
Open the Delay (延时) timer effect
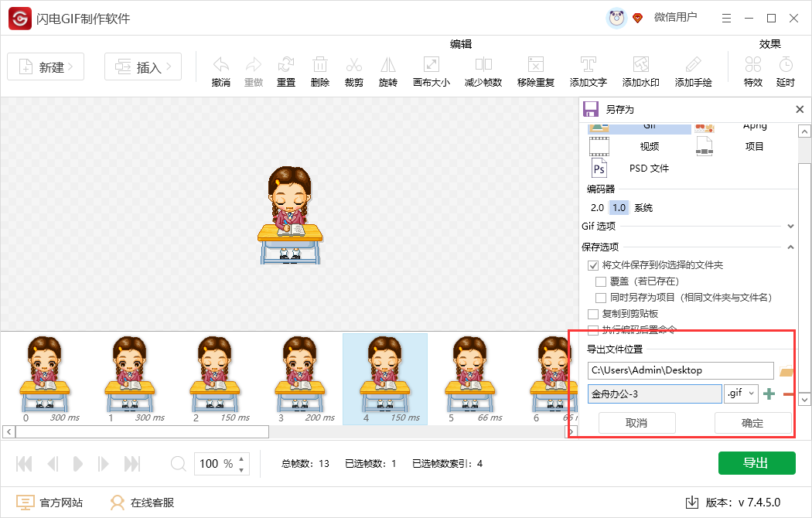pyautogui.click(x=786, y=66)
